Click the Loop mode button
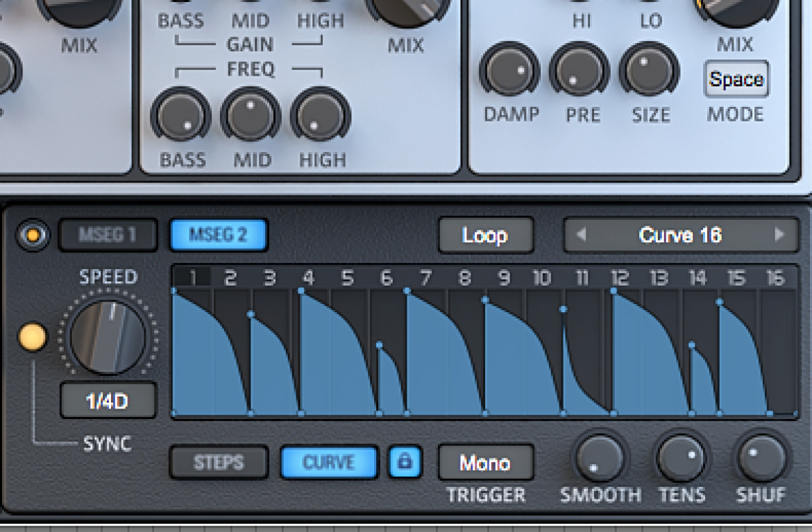This screenshot has width=812, height=532. pyautogui.click(x=485, y=235)
